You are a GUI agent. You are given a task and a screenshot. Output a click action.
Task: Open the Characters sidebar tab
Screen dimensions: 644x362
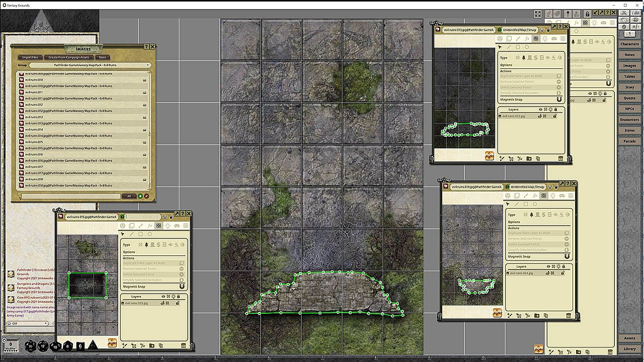click(x=629, y=44)
